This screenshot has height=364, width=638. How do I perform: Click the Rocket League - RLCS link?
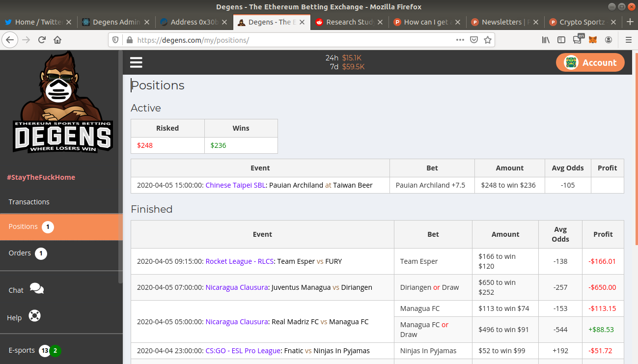(239, 261)
